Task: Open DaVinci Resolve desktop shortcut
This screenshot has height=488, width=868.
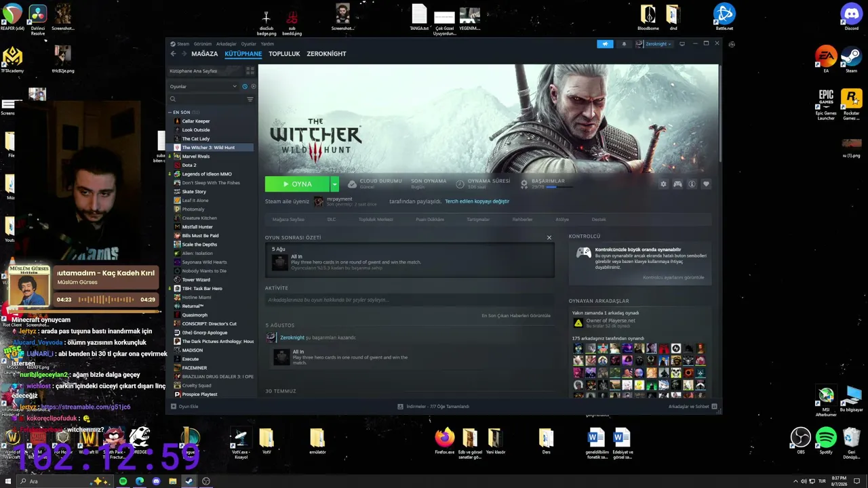Action: (x=38, y=18)
